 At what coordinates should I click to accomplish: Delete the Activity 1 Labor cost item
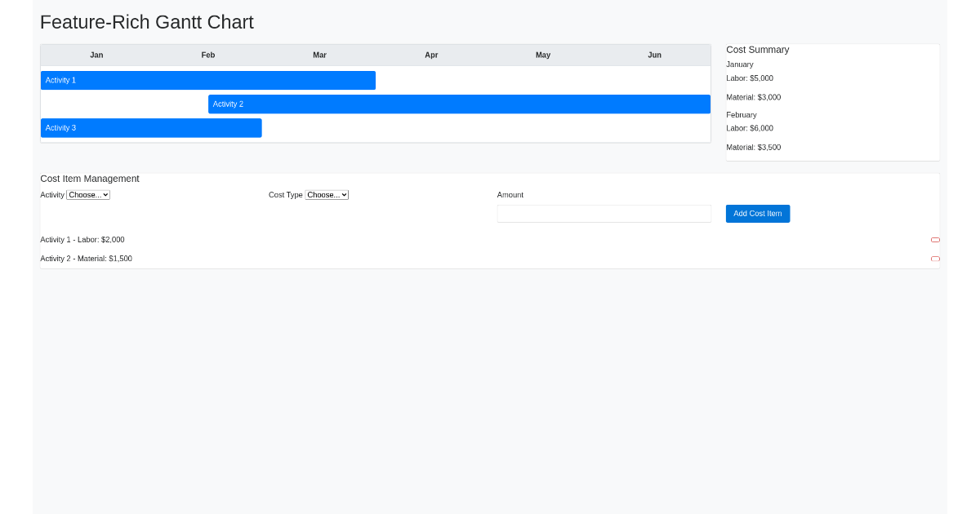pos(935,239)
